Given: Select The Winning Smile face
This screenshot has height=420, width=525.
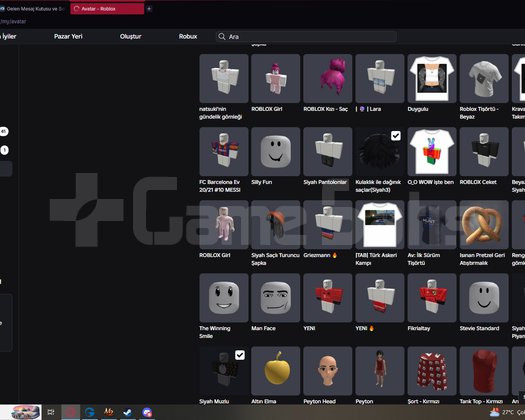Looking at the screenshot, I should point(224,298).
